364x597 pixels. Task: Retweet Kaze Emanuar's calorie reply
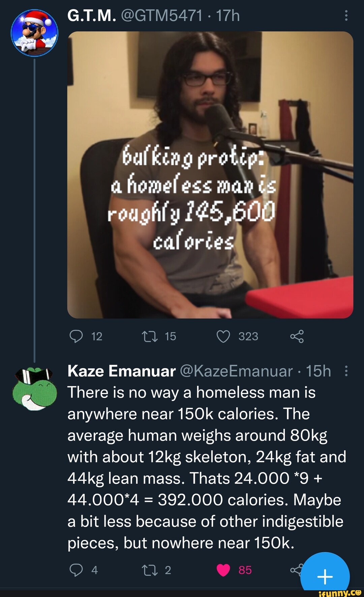[150, 570]
